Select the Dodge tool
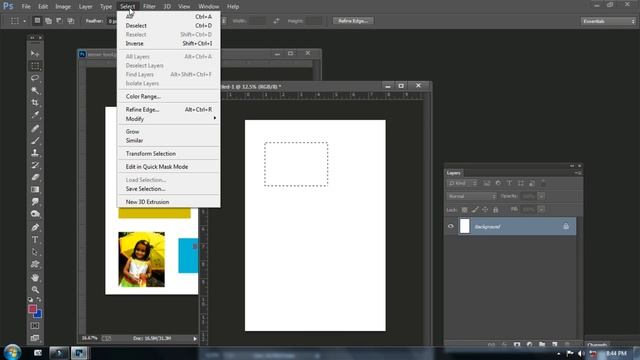Image resolution: width=640 pixels, height=360 pixels. pos(35,214)
